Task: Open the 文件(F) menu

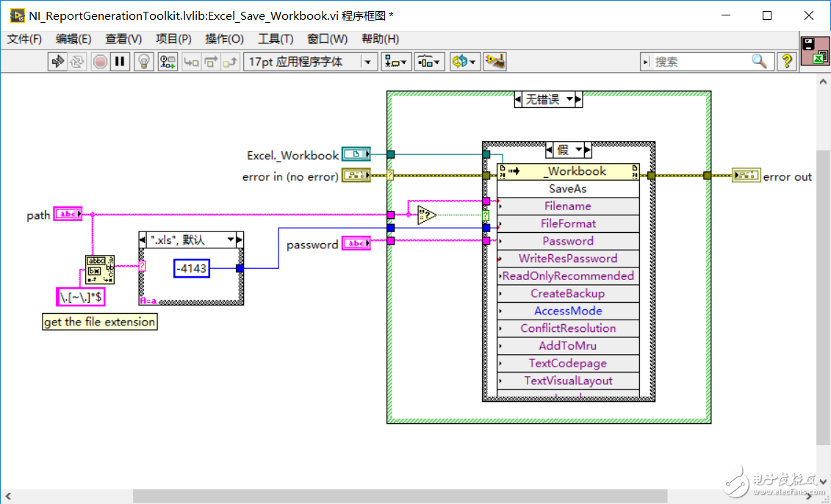Action: click(x=24, y=39)
